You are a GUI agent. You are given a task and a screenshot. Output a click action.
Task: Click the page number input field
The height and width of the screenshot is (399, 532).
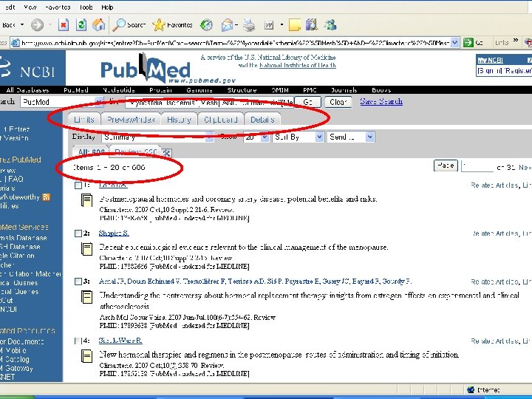pos(477,166)
